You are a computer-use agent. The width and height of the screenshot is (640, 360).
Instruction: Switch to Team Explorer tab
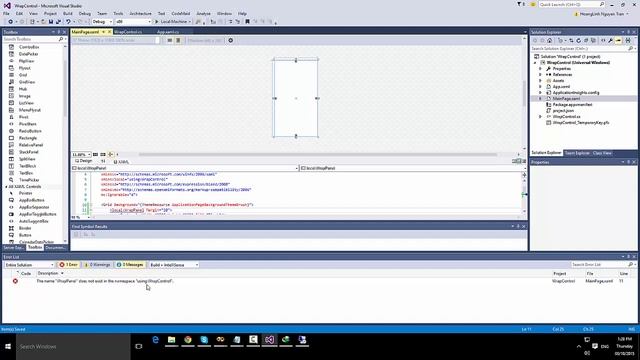577,153
